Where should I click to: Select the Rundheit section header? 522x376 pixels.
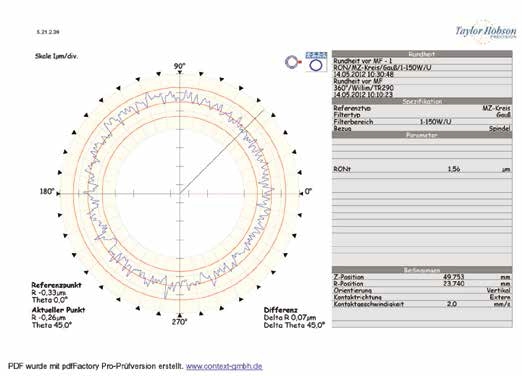coord(422,54)
